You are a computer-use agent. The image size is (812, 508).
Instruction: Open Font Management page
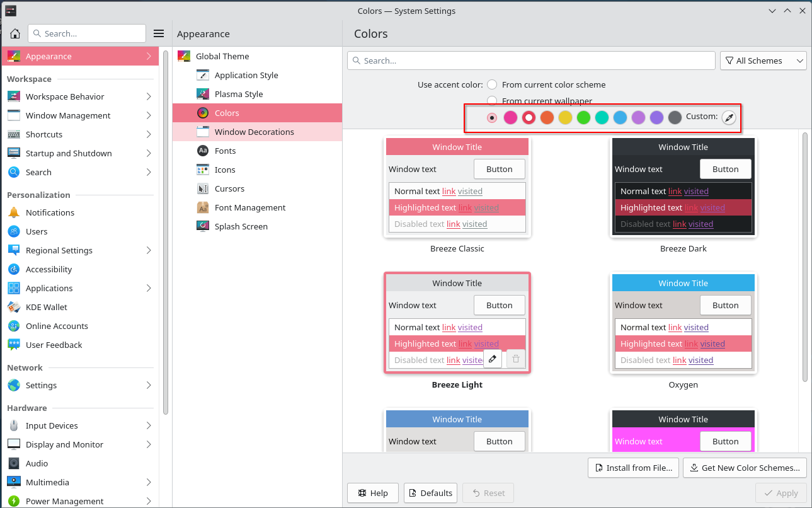(257, 207)
